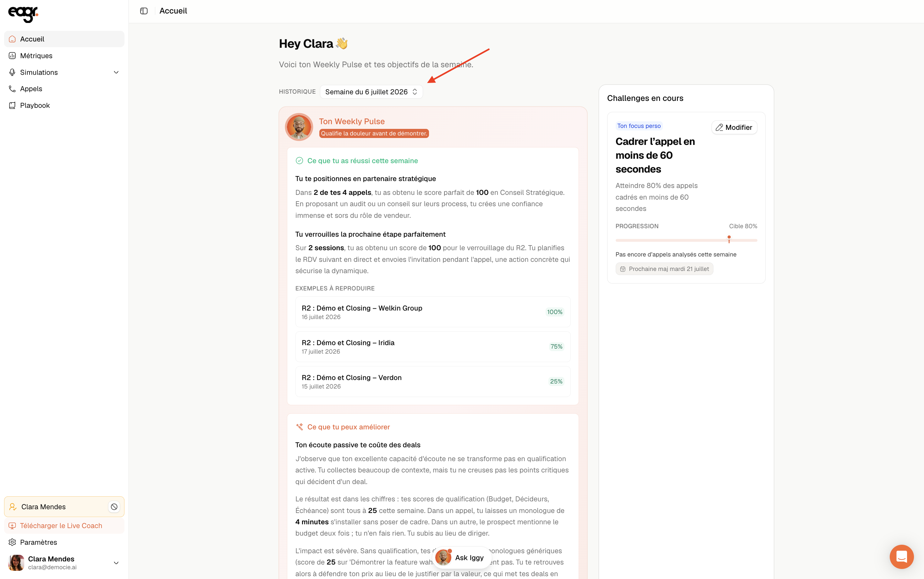Open the R2 Verdon call example
Image resolution: width=924 pixels, height=579 pixels.
[432, 381]
